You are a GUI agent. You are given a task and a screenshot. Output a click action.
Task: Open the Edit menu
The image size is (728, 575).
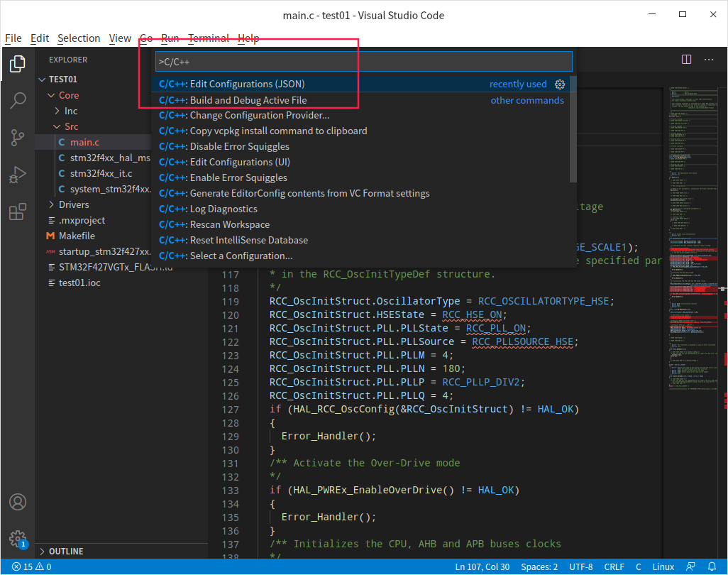[x=40, y=38]
